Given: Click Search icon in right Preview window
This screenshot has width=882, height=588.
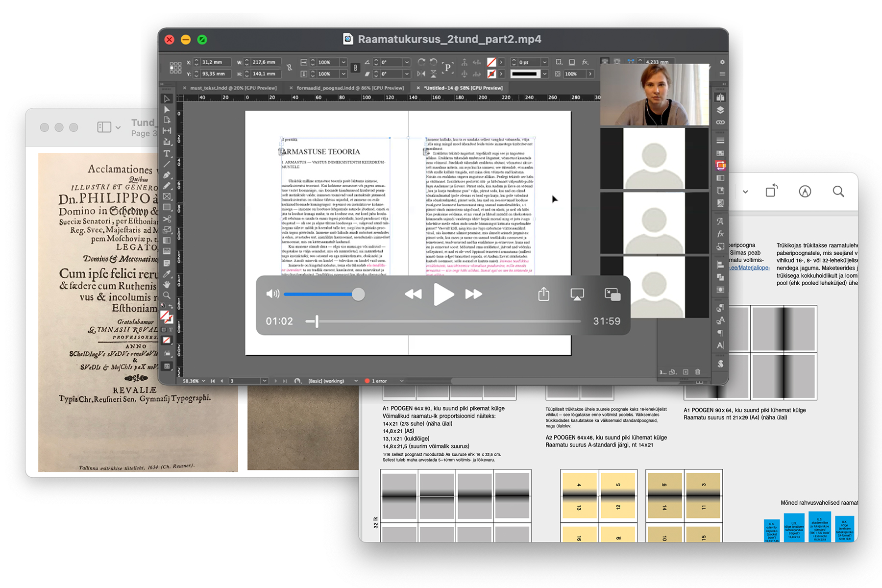Looking at the screenshot, I should [x=838, y=191].
